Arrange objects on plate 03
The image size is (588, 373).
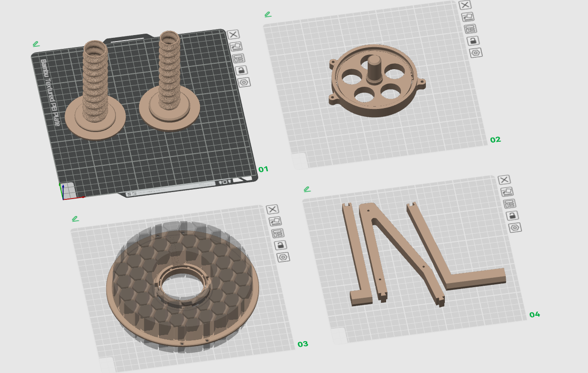click(x=278, y=233)
